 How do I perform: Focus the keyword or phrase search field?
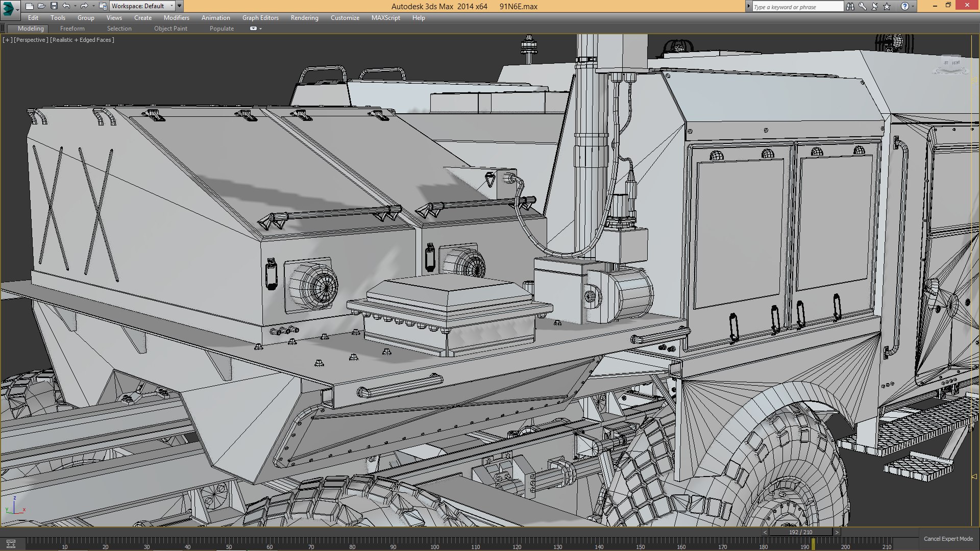click(798, 7)
